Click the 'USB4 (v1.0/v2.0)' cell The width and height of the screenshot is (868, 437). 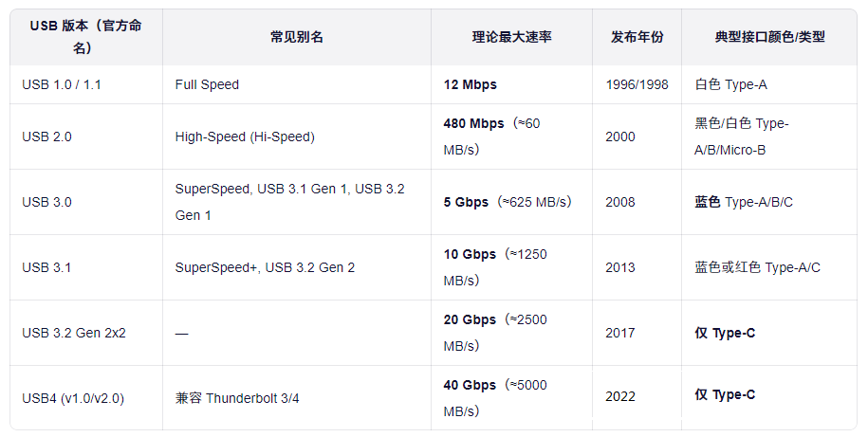(x=73, y=398)
